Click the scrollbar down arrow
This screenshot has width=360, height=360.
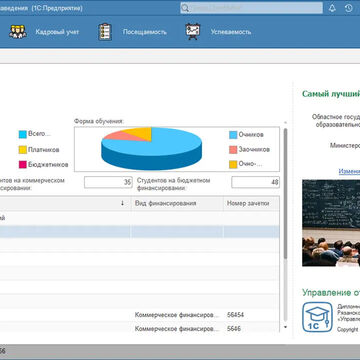coord(285,327)
